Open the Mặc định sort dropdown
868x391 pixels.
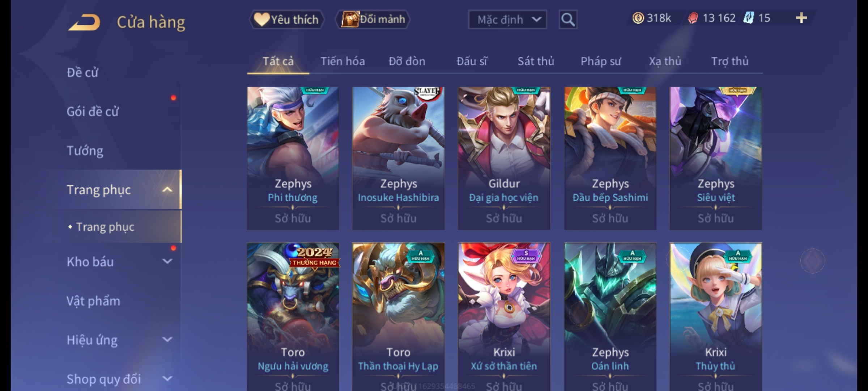(x=507, y=20)
